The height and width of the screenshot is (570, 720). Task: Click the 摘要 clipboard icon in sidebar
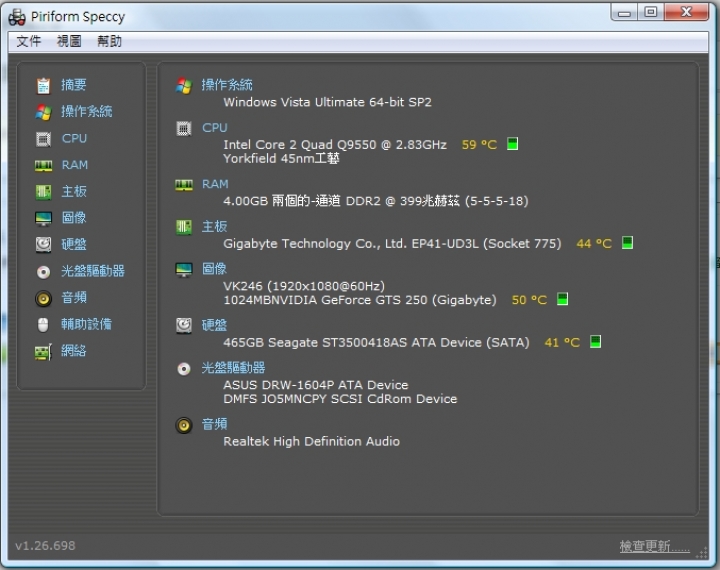[43, 85]
